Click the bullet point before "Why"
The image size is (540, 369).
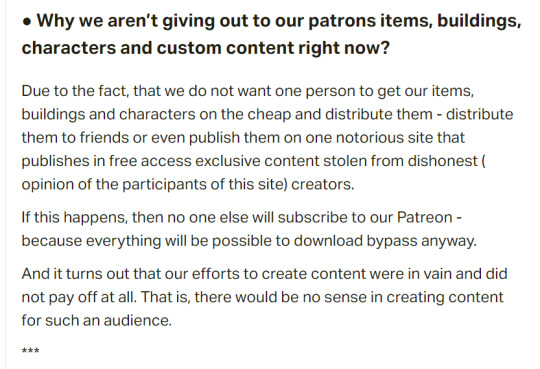[27, 22]
